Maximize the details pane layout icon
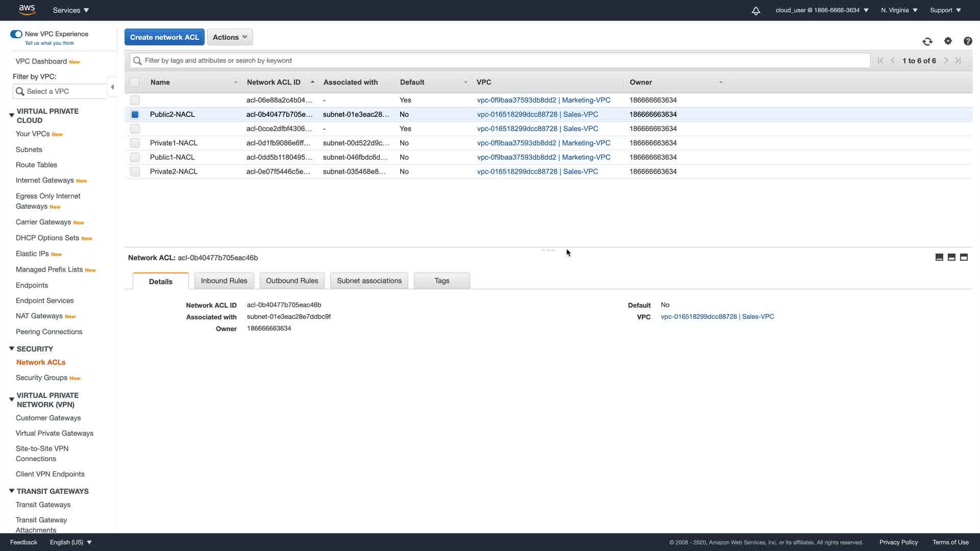 (x=964, y=258)
